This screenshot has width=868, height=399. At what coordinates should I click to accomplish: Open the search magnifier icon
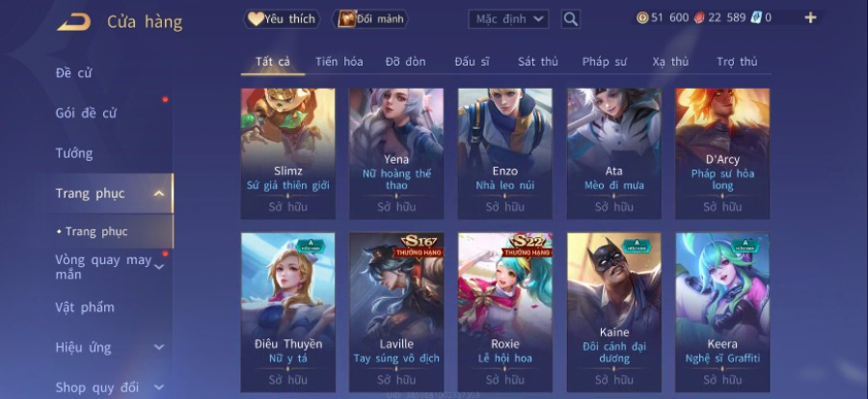(571, 19)
